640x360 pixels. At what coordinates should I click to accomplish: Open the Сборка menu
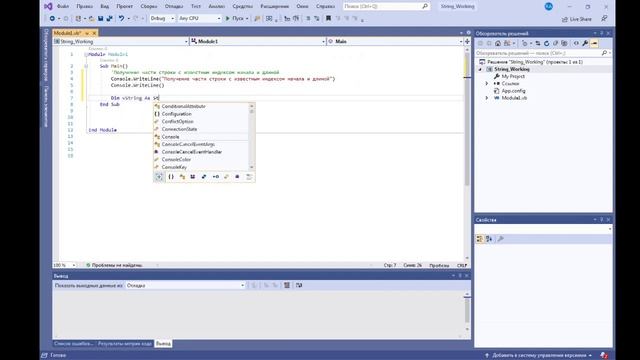[x=149, y=7]
